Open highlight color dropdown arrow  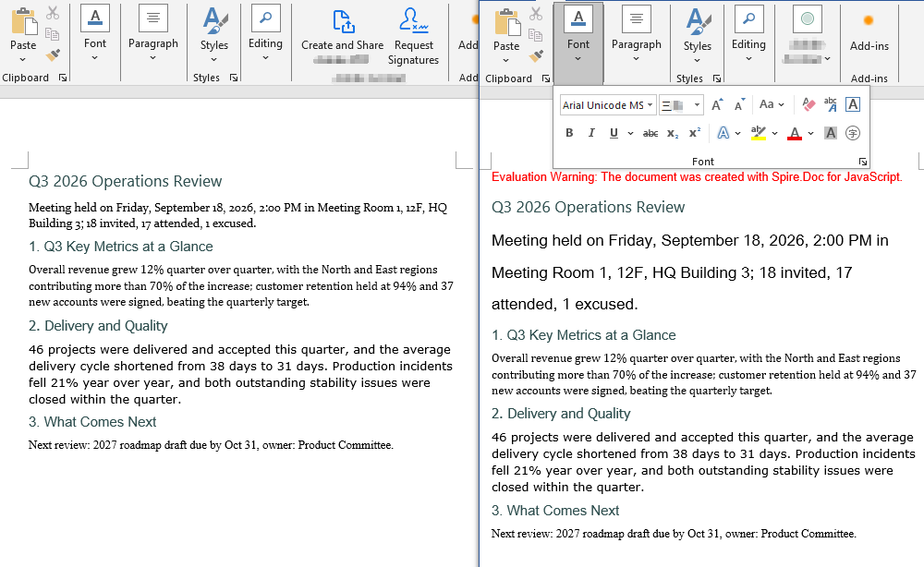tap(774, 134)
